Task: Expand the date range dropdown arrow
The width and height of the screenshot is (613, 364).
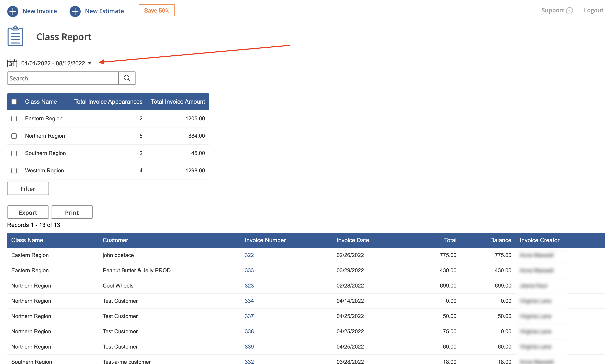Action: point(90,63)
